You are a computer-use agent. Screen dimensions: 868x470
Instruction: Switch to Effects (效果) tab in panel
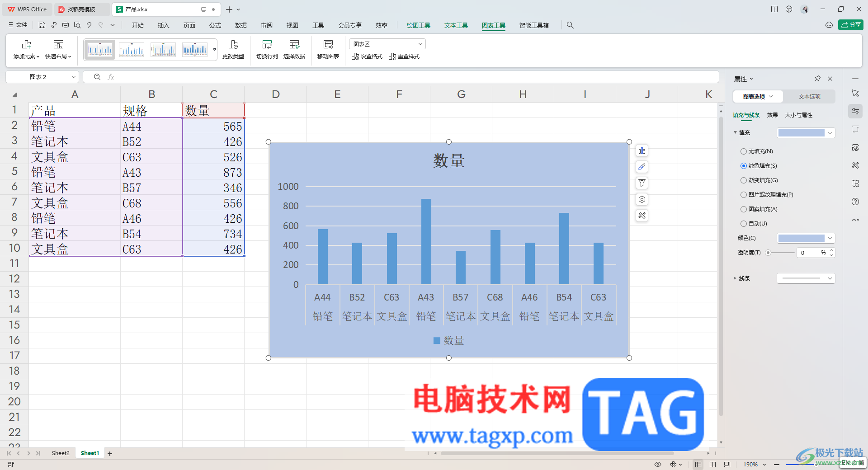[772, 115]
